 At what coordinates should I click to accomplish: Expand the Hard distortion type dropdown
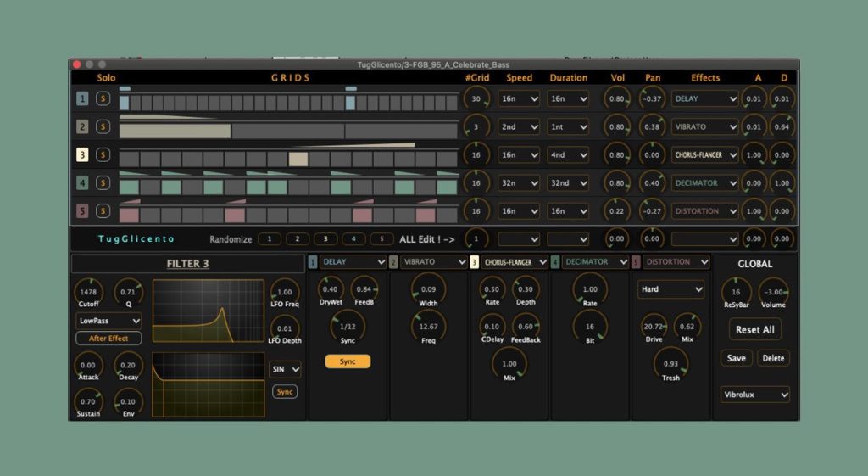point(670,289)
